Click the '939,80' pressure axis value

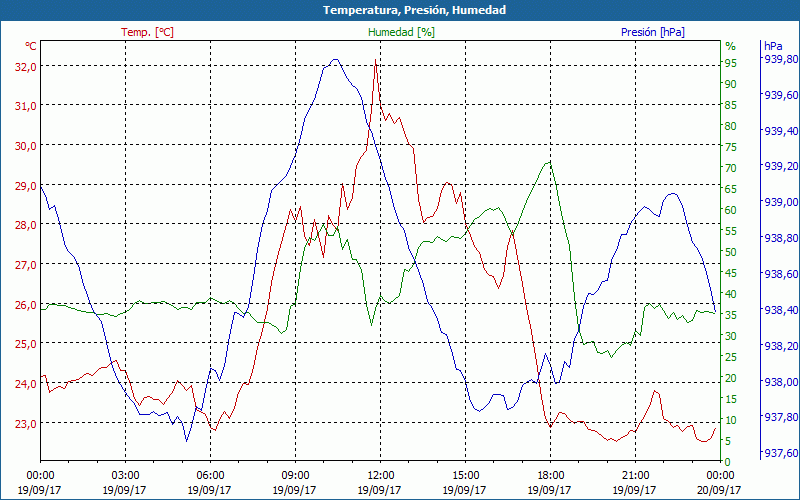[x=780, y=59]
